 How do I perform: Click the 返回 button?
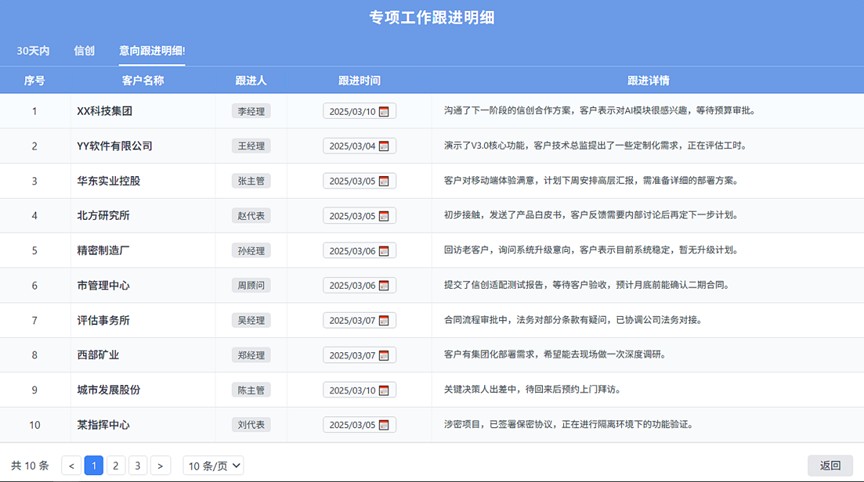click(830, 465)
